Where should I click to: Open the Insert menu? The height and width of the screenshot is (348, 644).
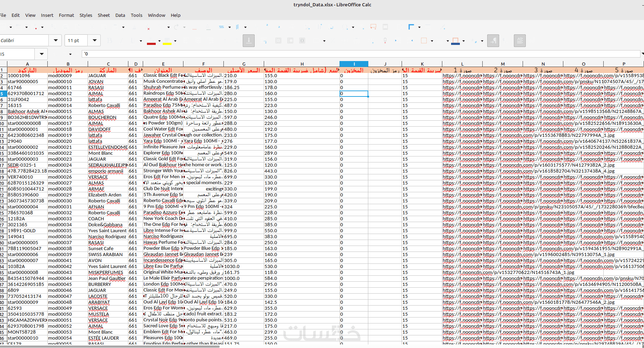click(x=47, y=15)
